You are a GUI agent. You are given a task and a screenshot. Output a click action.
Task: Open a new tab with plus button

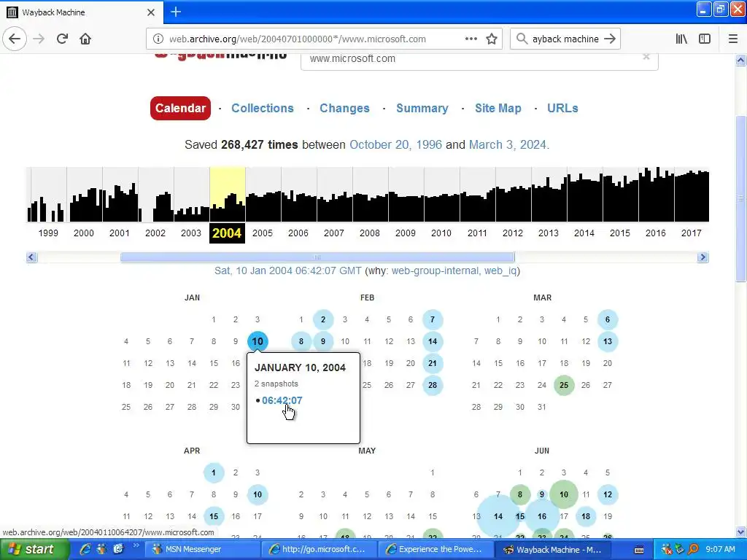coord(176,12)
